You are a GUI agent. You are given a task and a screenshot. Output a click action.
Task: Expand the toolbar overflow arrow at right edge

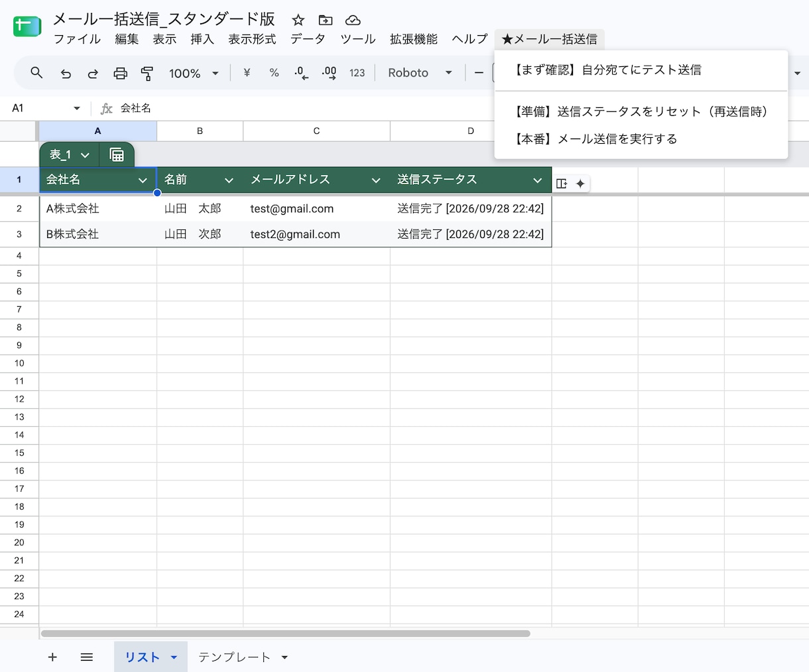coord(798,73)
